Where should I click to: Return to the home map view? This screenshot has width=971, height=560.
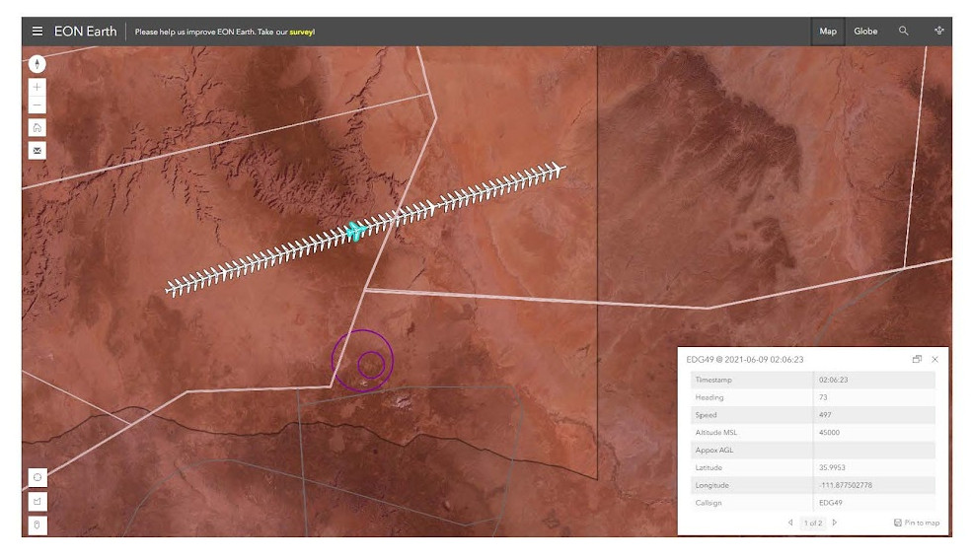pyautogui.click(x=37, y=127)
